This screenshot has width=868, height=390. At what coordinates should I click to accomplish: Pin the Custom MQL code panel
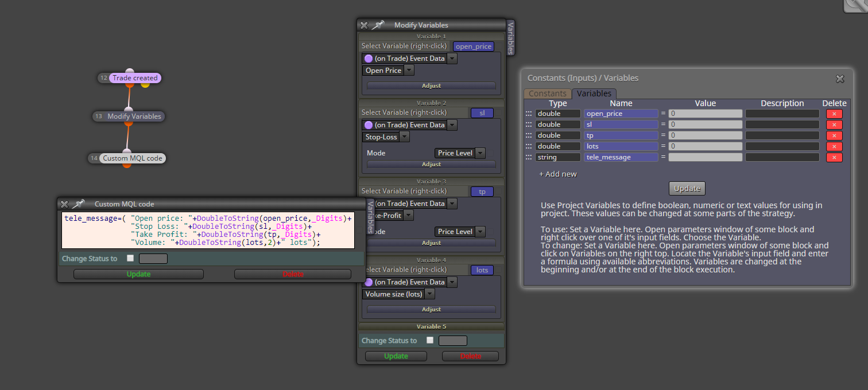click(78, 204)
